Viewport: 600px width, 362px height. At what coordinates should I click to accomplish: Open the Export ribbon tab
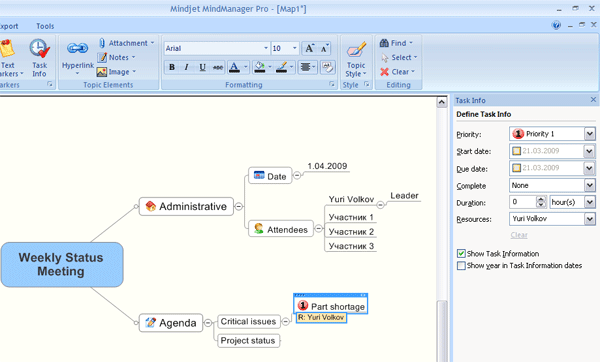9,26
